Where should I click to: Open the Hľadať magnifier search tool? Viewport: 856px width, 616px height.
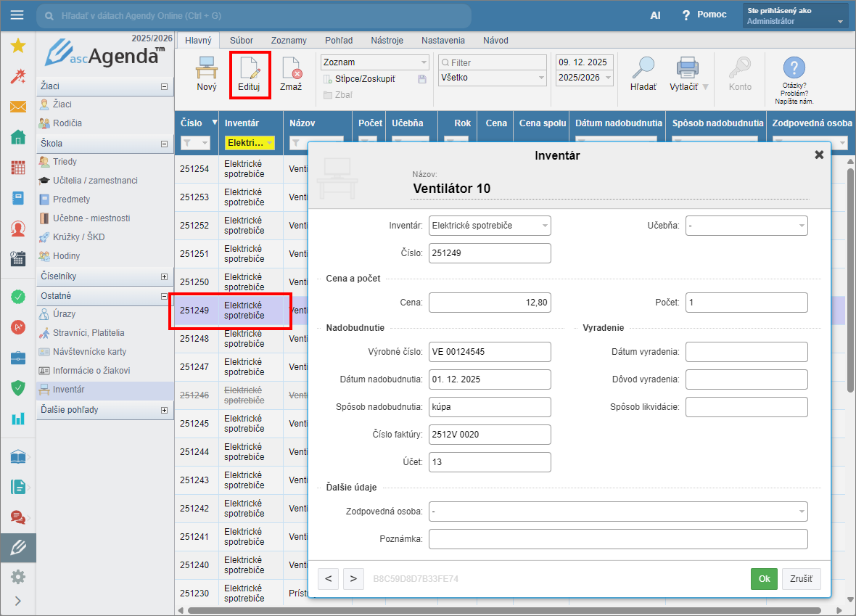click(x=643, y=69)
